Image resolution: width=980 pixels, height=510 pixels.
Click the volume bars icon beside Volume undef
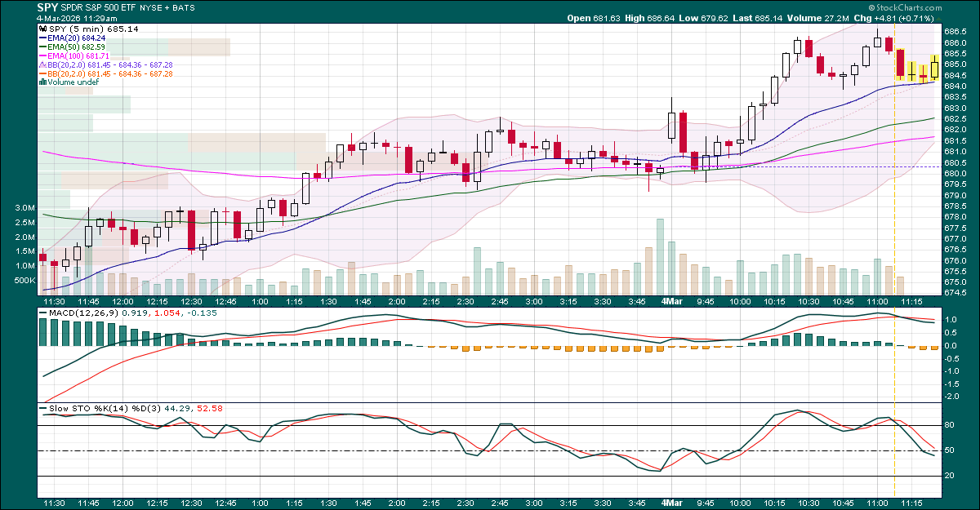pos(42,82)
